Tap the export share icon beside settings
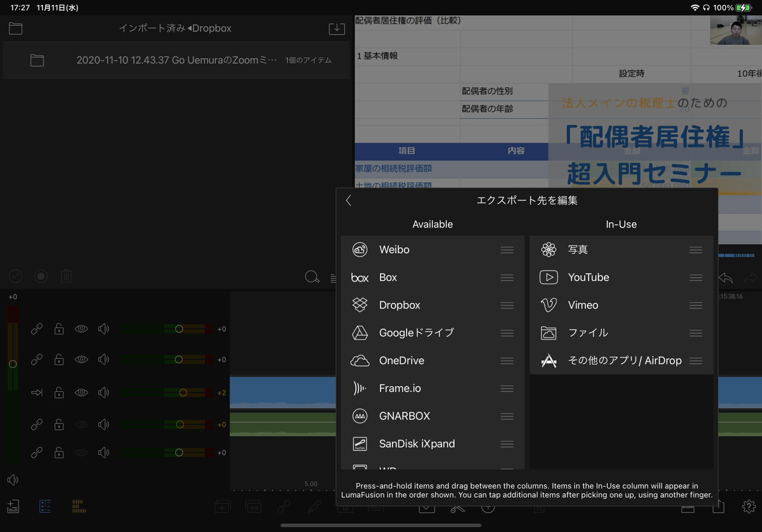Screen dimensions: 762x532 coord(718,506)
